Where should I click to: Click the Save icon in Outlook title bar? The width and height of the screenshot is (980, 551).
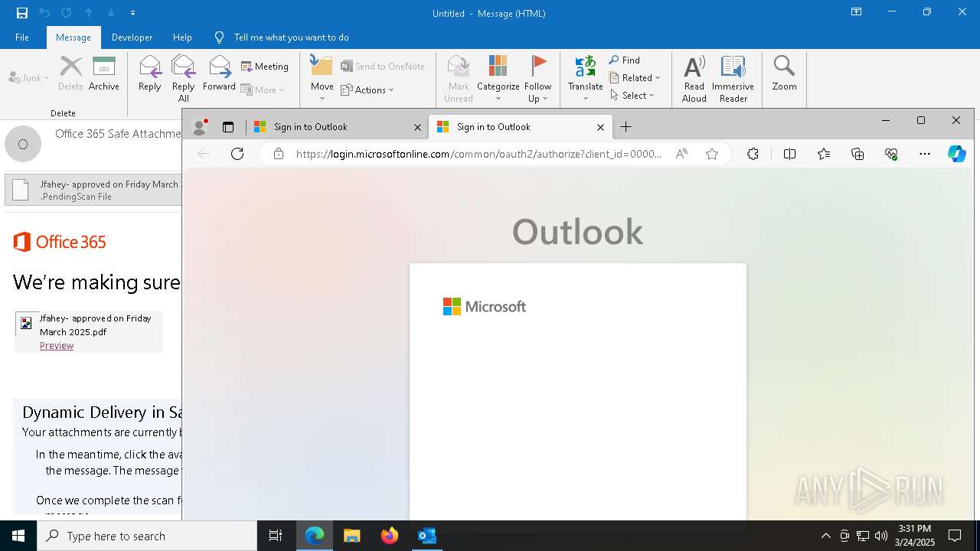click(x=22, y=13)
